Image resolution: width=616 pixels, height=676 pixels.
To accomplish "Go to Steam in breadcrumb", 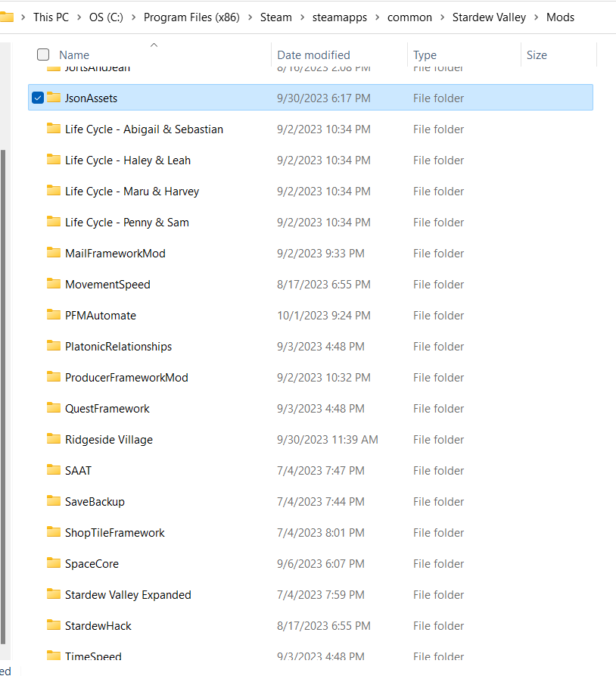I will click(x=276, y=17).
